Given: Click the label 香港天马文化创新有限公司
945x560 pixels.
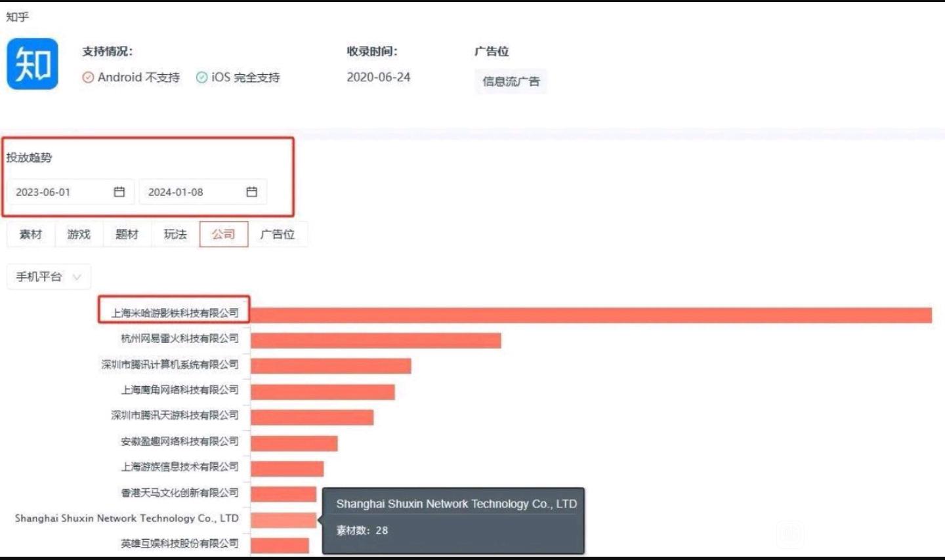Looking at the screenshot, I should pyautogui.click(x=180, y=492).
